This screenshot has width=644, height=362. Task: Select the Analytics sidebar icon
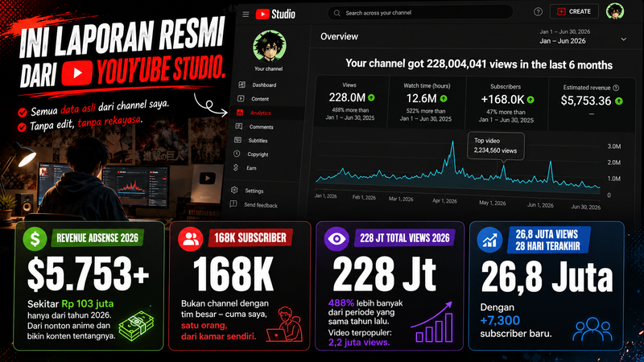tap(240, 113)
